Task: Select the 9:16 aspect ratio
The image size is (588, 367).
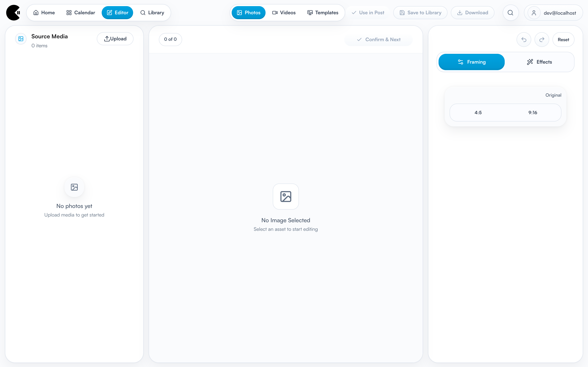Action: [533, 113]
